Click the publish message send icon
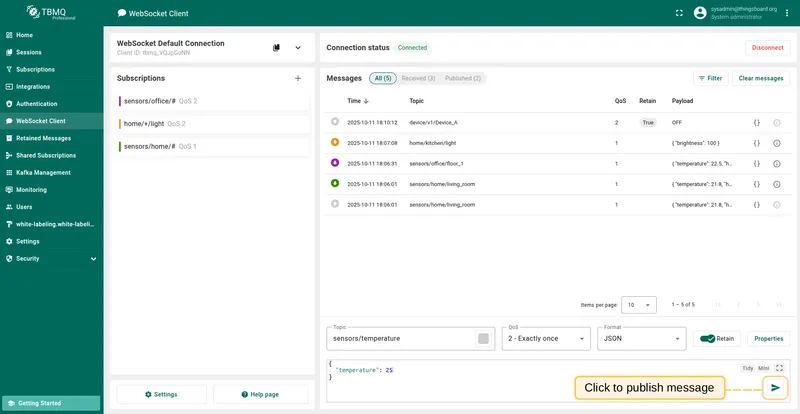 [776, 388]
